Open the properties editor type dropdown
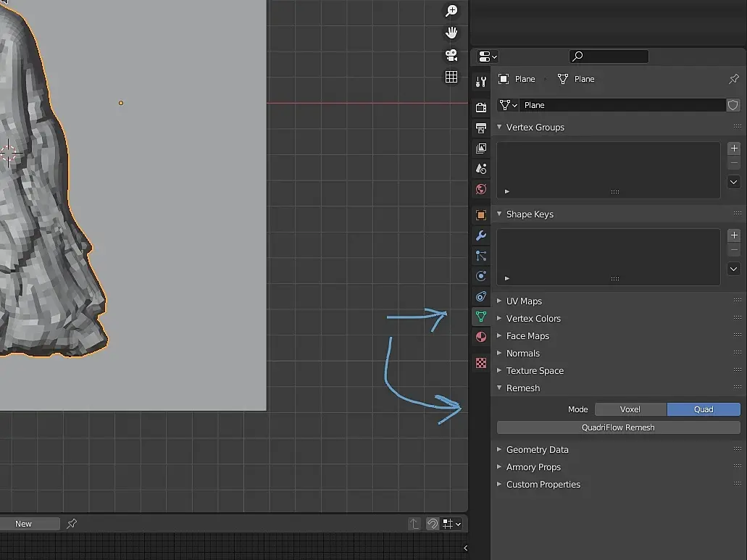Image resolution: width=747 pixels, height=560 pixels. [488, 57]
